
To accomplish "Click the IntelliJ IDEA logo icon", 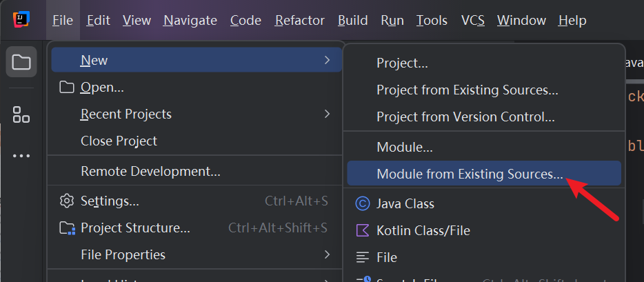I will pos(21,20).
